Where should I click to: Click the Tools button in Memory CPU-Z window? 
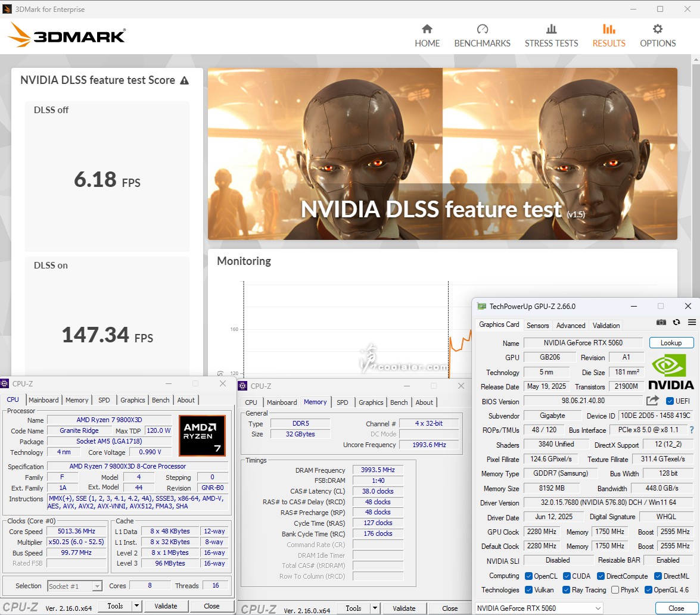(x=353, y=608)
